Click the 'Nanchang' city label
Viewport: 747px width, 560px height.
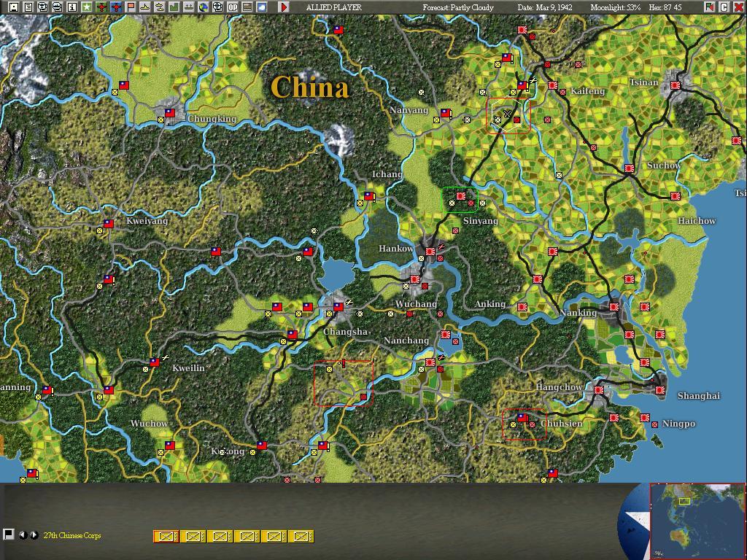pos(406,341)
